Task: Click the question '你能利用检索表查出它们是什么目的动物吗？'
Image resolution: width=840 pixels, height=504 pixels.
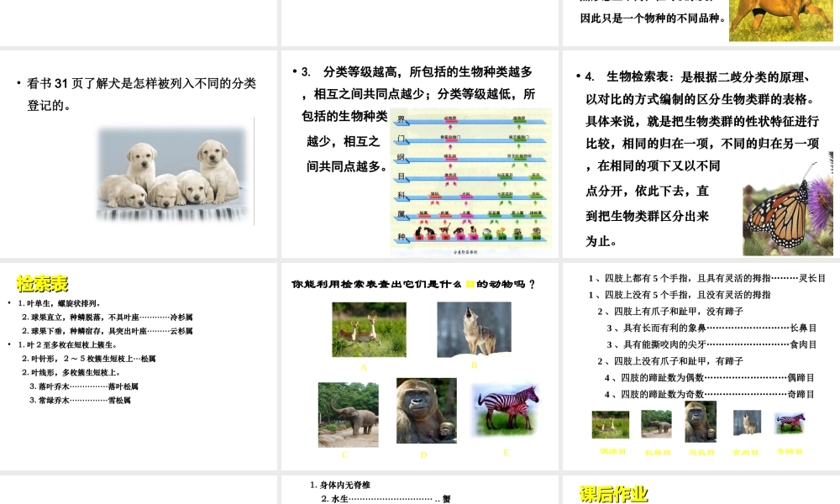Action: (413, 284)
